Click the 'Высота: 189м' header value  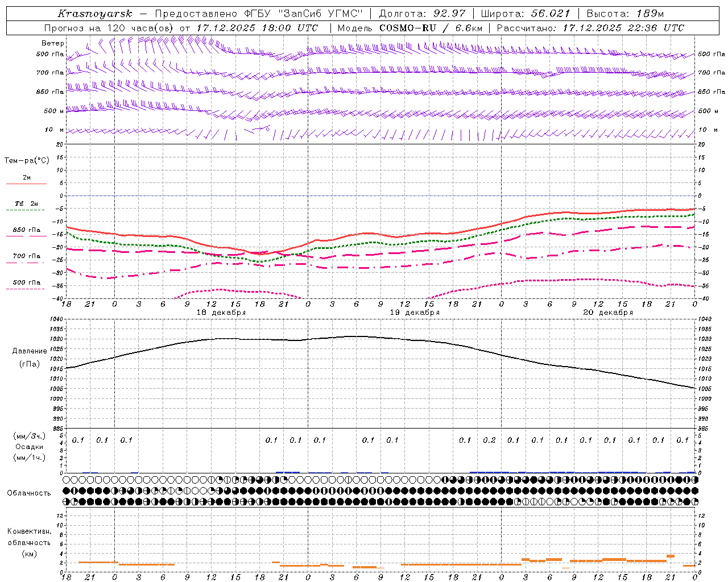[625, 14]
